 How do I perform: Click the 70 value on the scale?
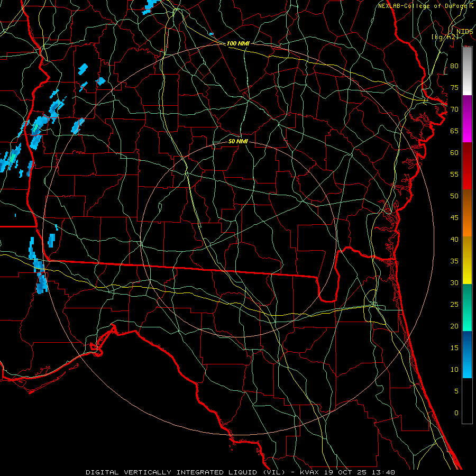[454, 109]
